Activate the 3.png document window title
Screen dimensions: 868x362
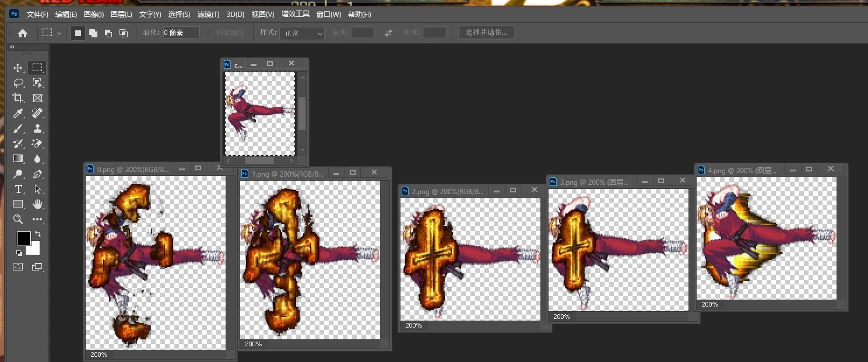pos(594,182)
